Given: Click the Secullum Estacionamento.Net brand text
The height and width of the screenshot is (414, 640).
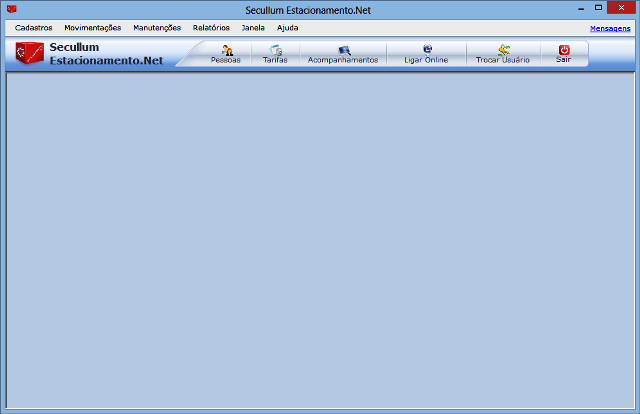Looking at the screenshot, I should click(x=105, y=54).
